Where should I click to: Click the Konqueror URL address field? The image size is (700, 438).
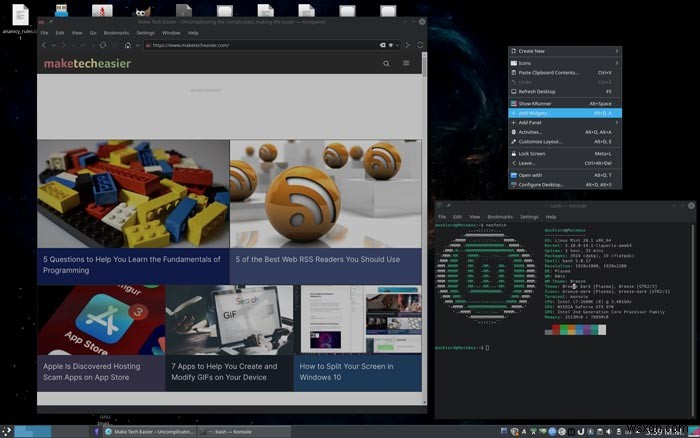coord(260,45)
